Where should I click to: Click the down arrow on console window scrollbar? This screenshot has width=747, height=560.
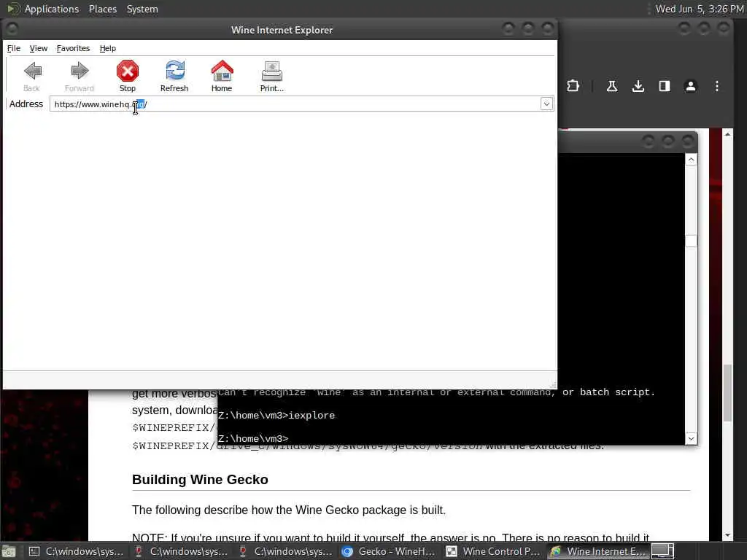click(691, 438)
